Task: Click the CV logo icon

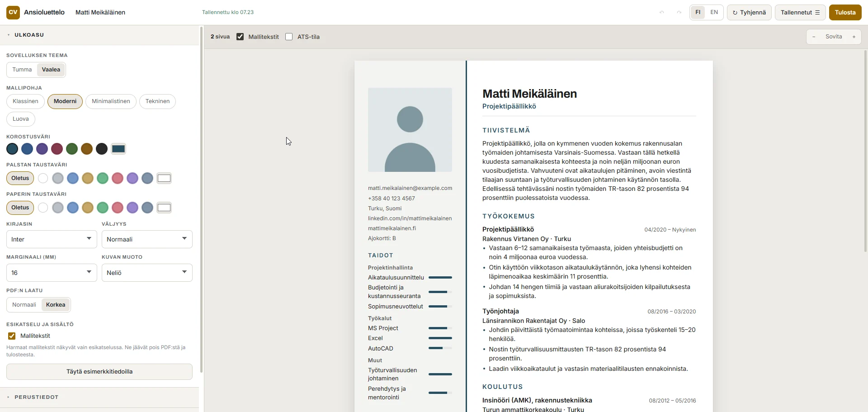Action: click(x=13, y=12)
